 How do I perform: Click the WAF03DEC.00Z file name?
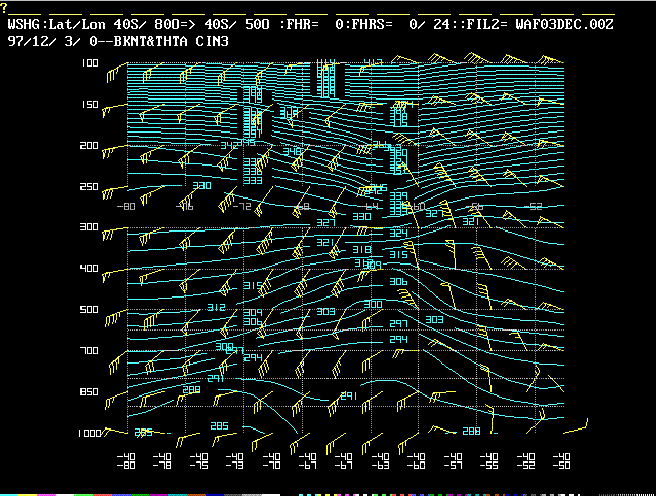564,24
